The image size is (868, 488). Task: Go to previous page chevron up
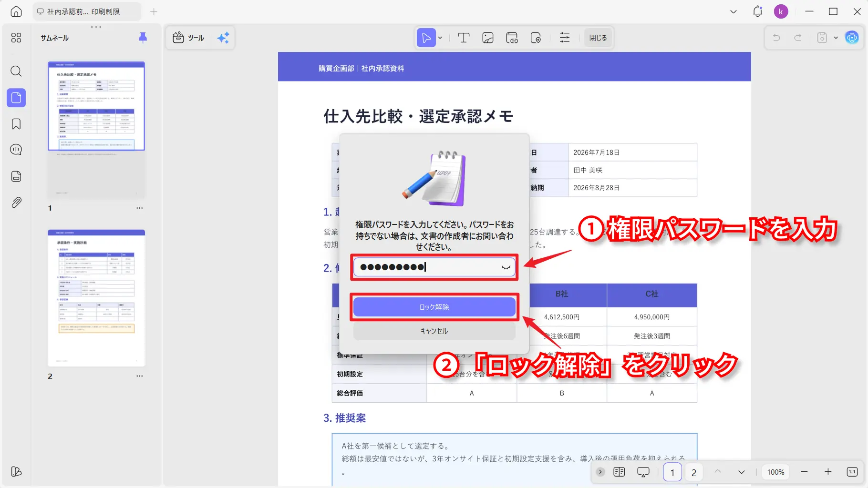[x=718, y=472]
